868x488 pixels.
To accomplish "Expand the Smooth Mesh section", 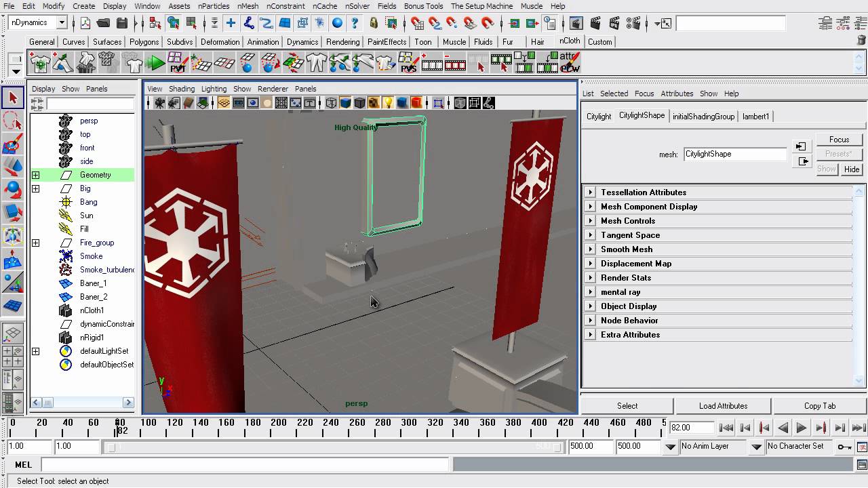I will (591, 249).
